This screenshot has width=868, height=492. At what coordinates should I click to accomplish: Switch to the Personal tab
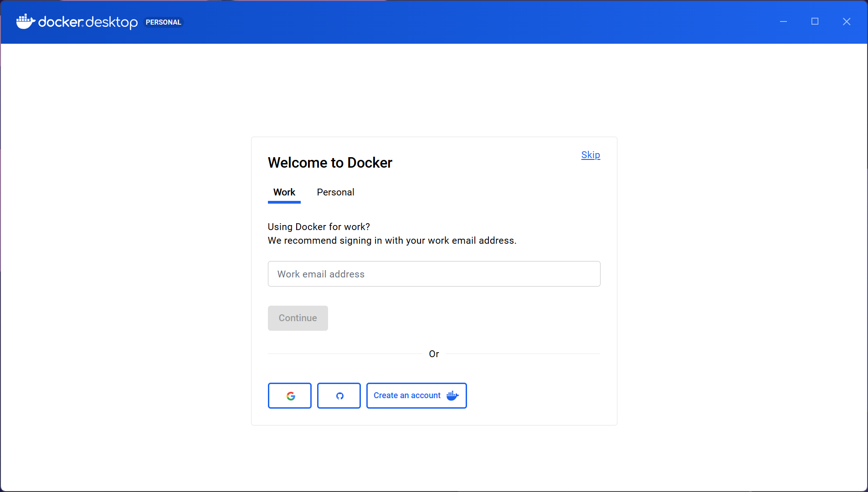click(x=335, y=192)
